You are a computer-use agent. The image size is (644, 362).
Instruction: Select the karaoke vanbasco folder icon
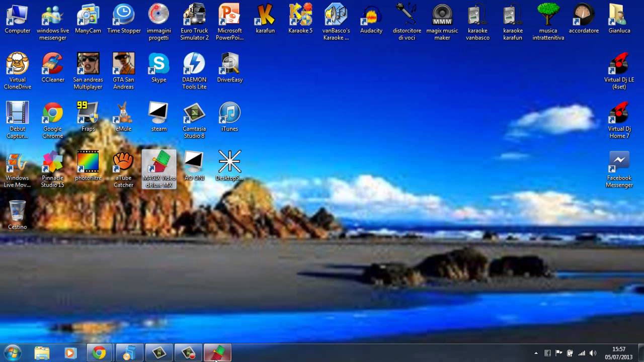[x=477, y=23]
